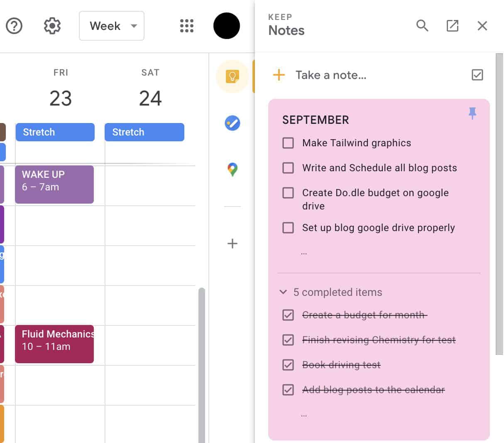Open Google Tasks from the side panel
Screen dimensions: 504x443
click(x=232, y=123)
